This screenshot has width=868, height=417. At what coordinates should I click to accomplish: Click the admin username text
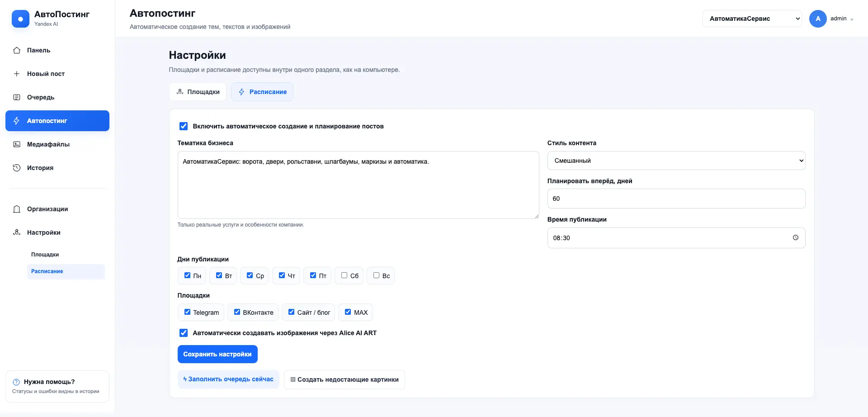click(838, 19)
